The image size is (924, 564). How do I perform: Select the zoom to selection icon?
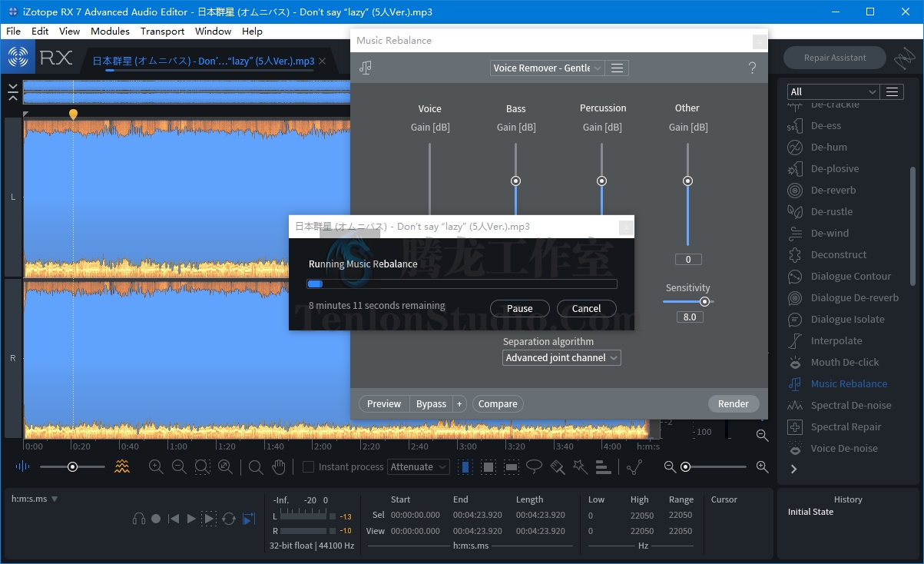202,466
